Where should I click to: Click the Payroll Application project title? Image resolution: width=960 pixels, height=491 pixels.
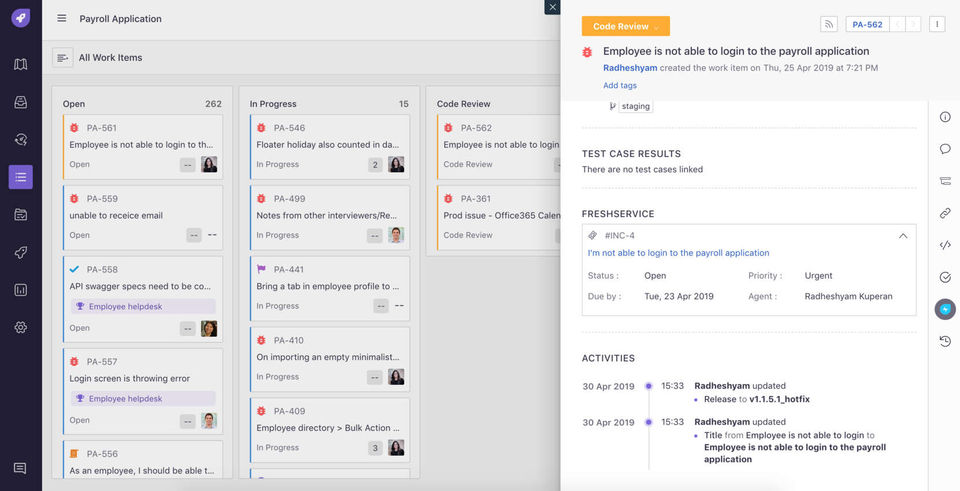(121, 19)
